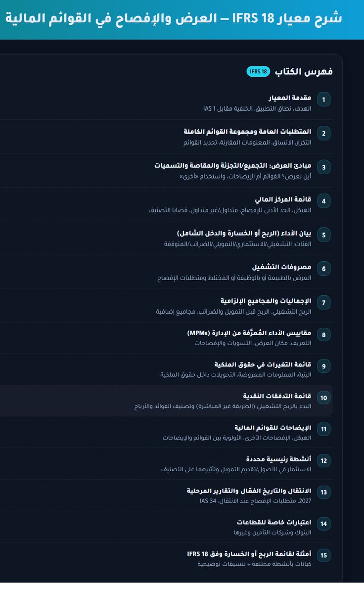Image resolution: width=364 pixels, height=594 pixels.
Task: Click the number 6 badge
Action: (324, 268)
